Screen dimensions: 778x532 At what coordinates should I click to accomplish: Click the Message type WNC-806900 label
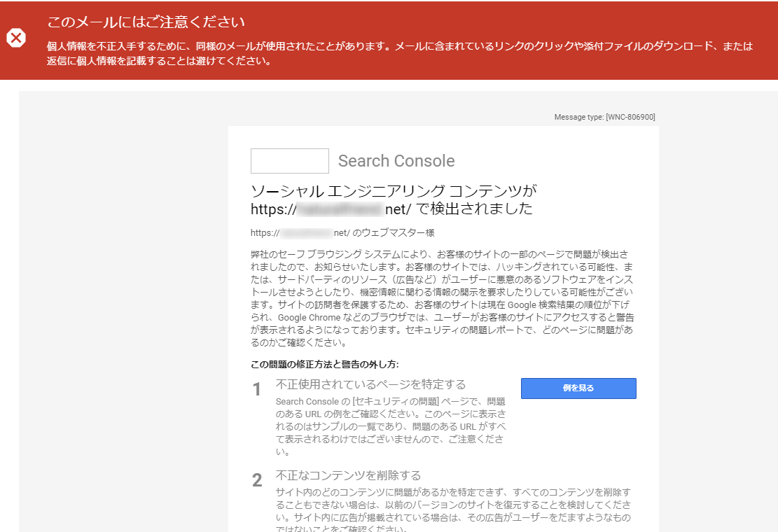coord(604,117)
